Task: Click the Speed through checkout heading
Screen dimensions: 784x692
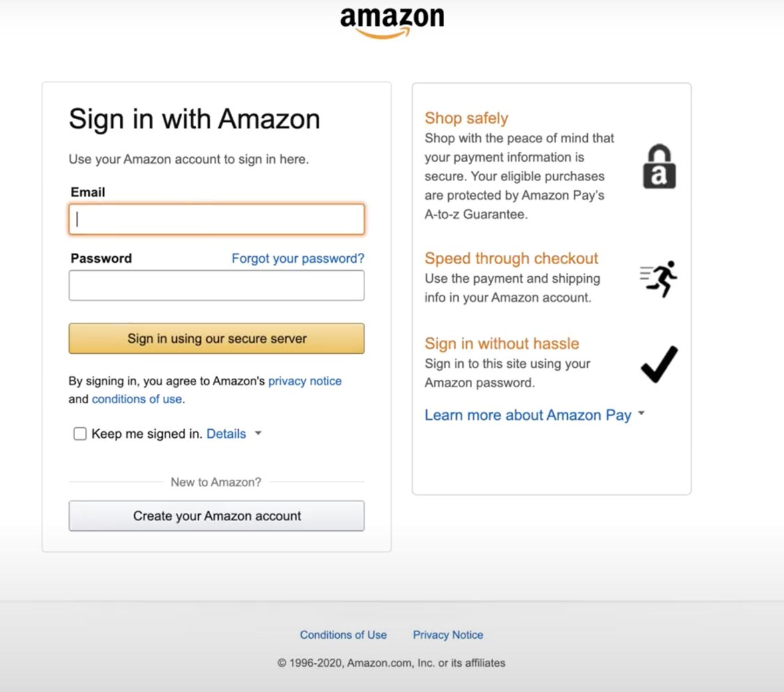Action: point(511,258)
